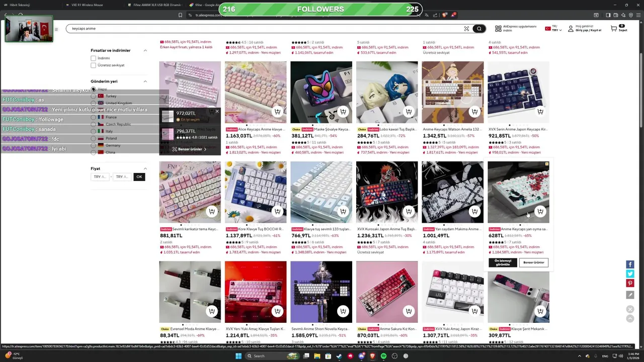Add the XVX Serin Anime Japon keycaps to cart

[x=540, y=112]
